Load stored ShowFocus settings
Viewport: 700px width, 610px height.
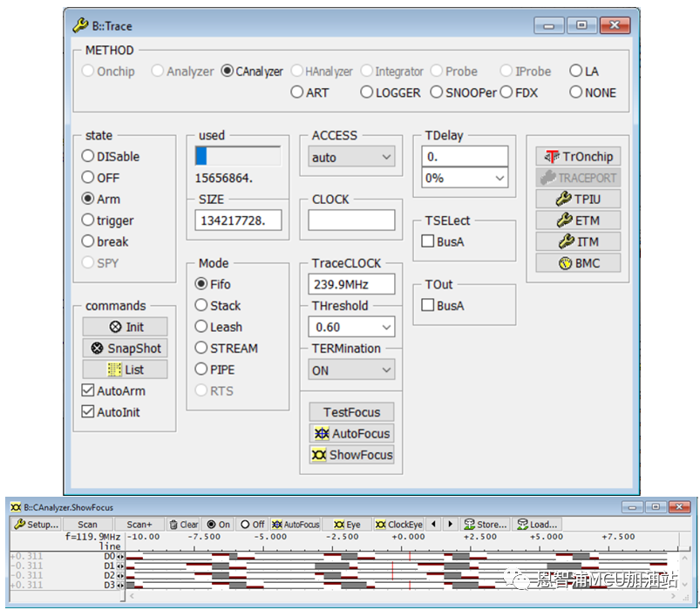click(537, 525)
